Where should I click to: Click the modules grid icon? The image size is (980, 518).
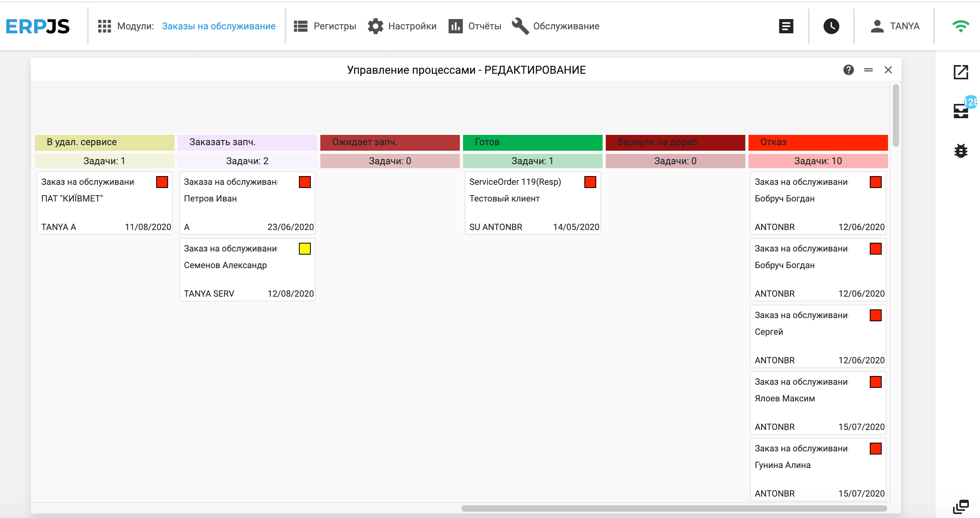pos(104,26)
